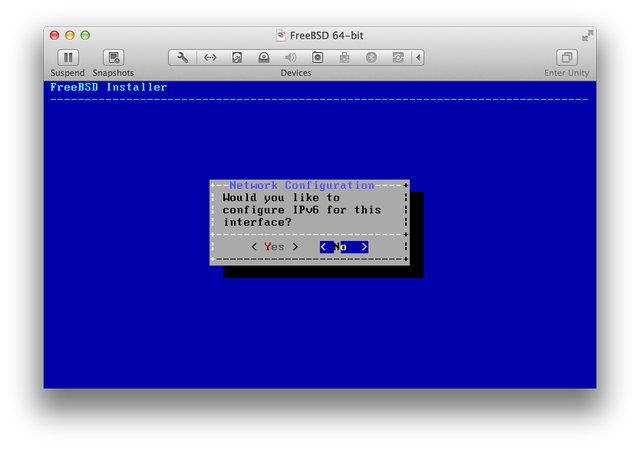Suspend the virtual machine
This screenshot has height=449, width=640.
[68, 58]
